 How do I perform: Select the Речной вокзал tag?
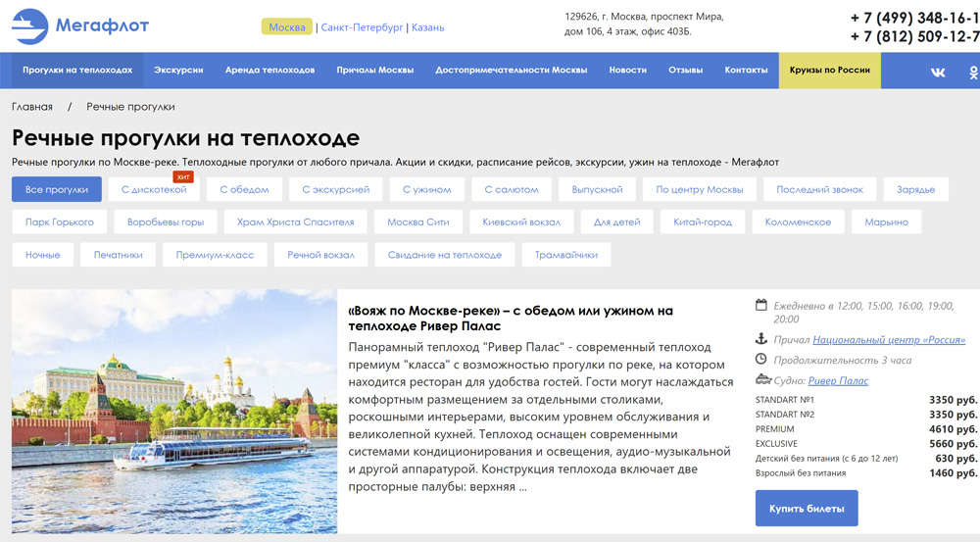tap(321, 255)
